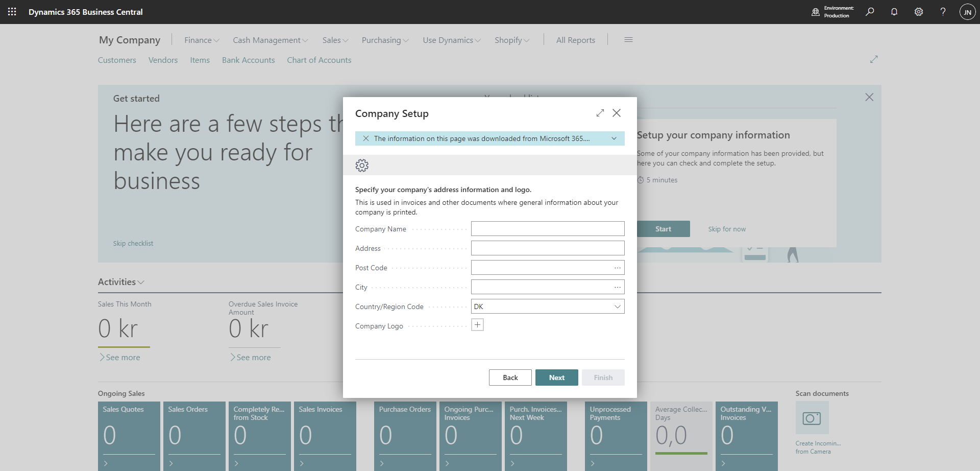Screen dimensions: 980x471
Task: Open Bank Accounts
Action: [x=248, y=60]
